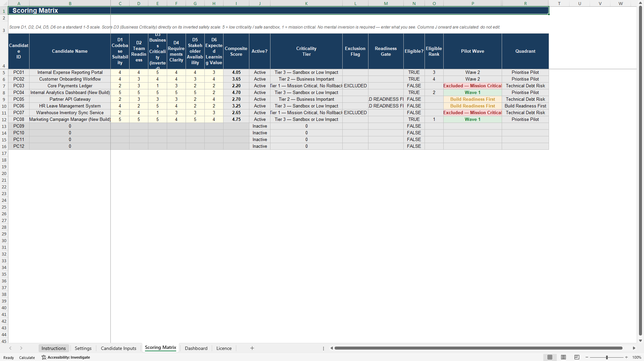Click Calculate in the status bar

click(x=27, y=358)
